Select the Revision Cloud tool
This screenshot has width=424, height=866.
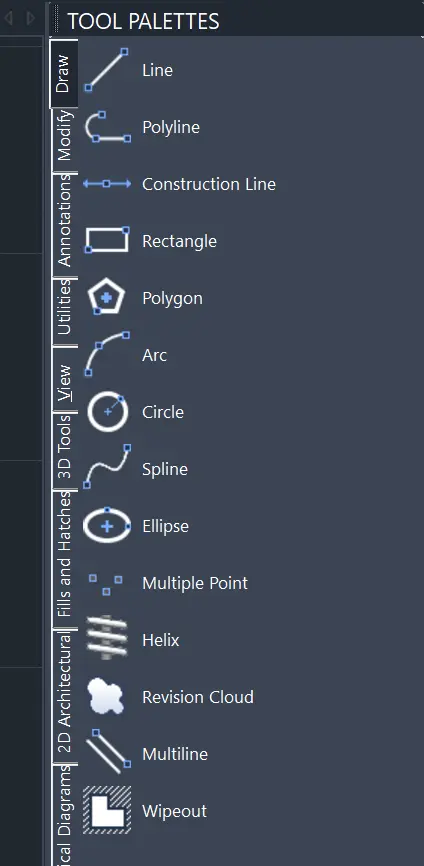107,696
